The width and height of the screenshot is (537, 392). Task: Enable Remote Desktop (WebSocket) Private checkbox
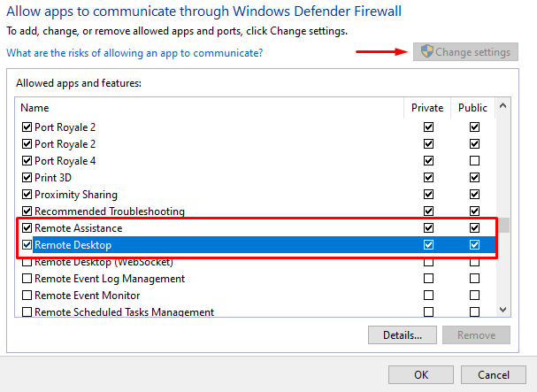tap(428, 262)
